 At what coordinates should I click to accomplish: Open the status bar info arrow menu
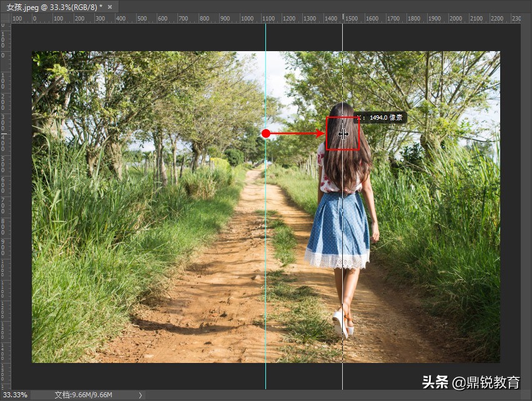[x=140, y=395]
